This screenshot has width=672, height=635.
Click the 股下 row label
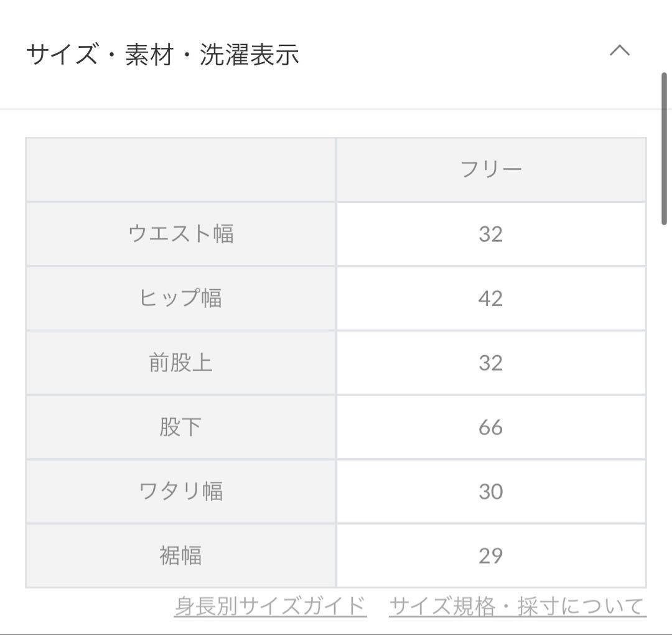pyautogui.click(x=180, y=427)
